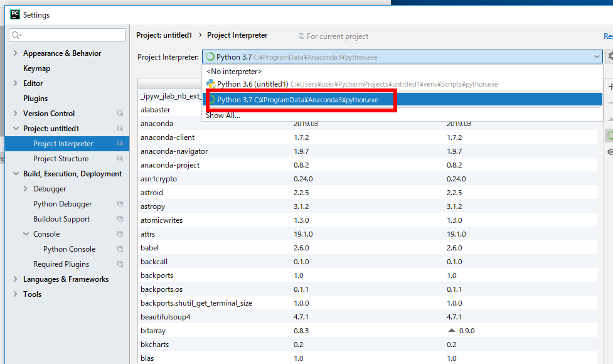613x364 pixels.
Task: Select the bitarray package row
Action: (368, 331)
